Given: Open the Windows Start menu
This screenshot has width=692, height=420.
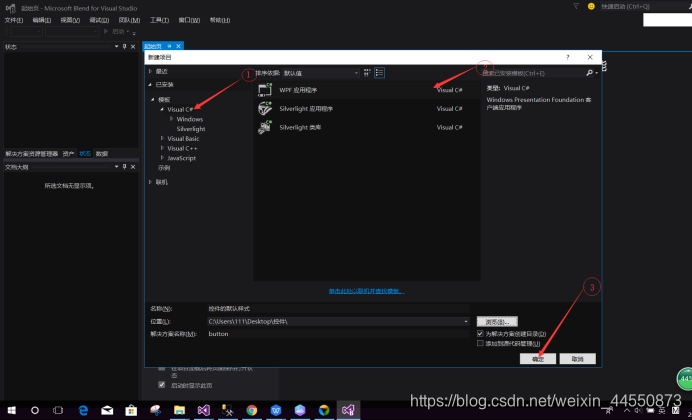Looking at the screenshot, I should [11, 410].
